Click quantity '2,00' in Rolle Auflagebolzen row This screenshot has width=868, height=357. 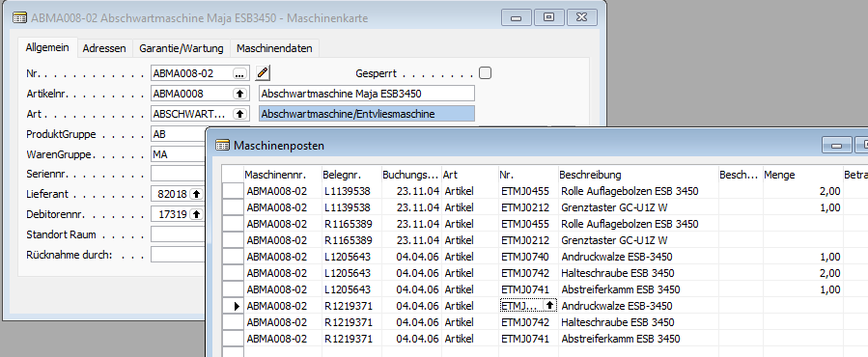coord(829,191)
